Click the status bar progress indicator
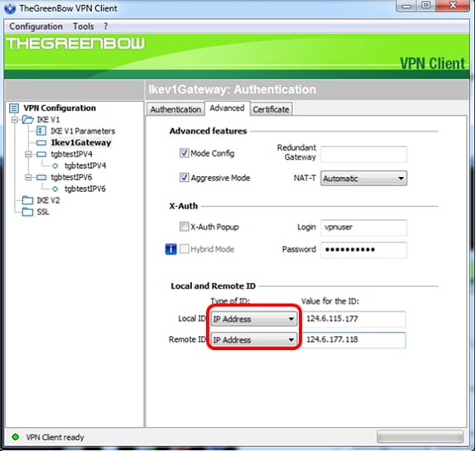 [420, 437]
